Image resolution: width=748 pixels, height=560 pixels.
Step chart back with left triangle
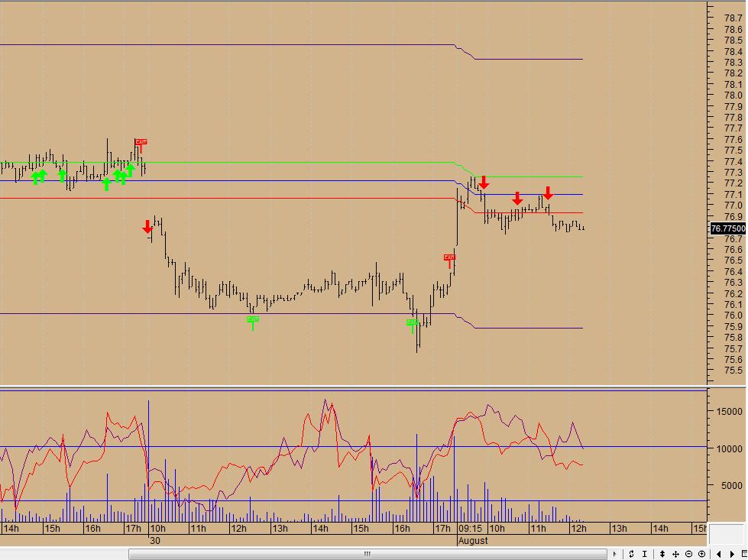point(718,554)
